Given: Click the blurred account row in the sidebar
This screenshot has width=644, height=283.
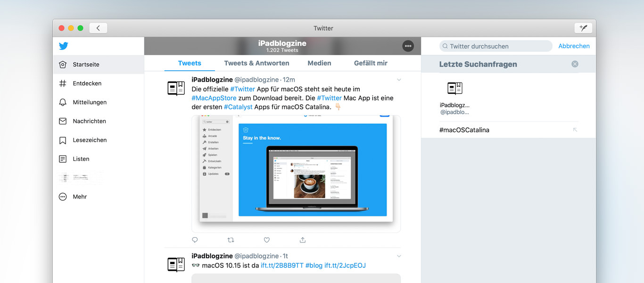Looking at the screenshot, I should click(99, 178).
